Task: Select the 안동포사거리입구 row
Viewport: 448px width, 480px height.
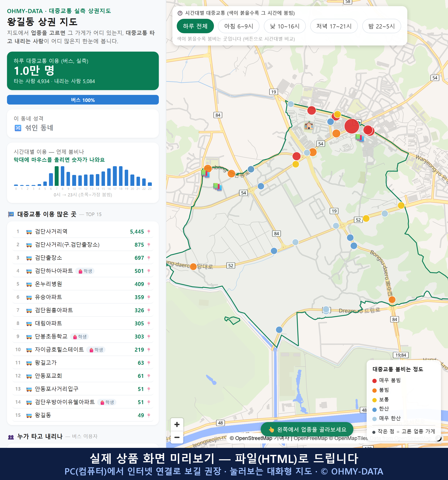Action: click(83, 389)
